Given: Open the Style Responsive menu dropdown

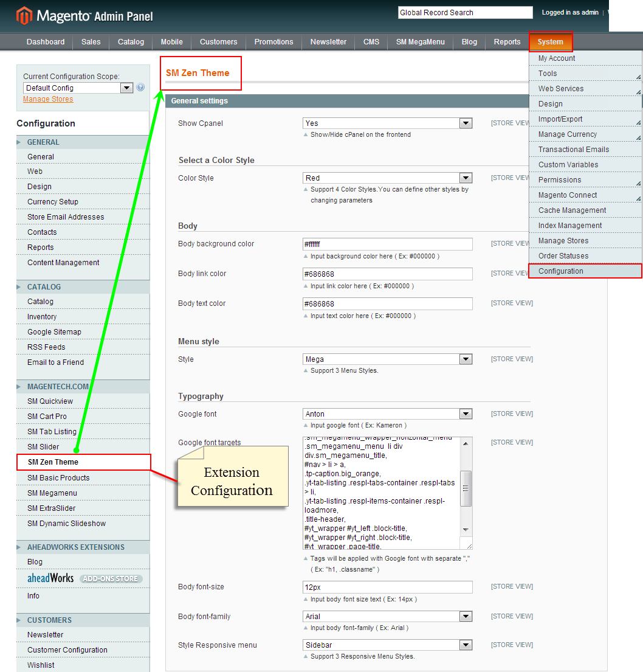Looking at the screenshot, I should click(387, 645).
